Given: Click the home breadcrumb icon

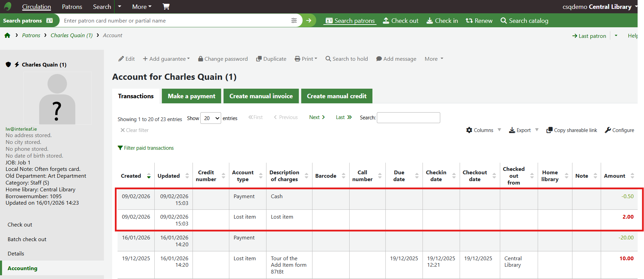Looking at the screenshot, I should click(x=7, y=35).
